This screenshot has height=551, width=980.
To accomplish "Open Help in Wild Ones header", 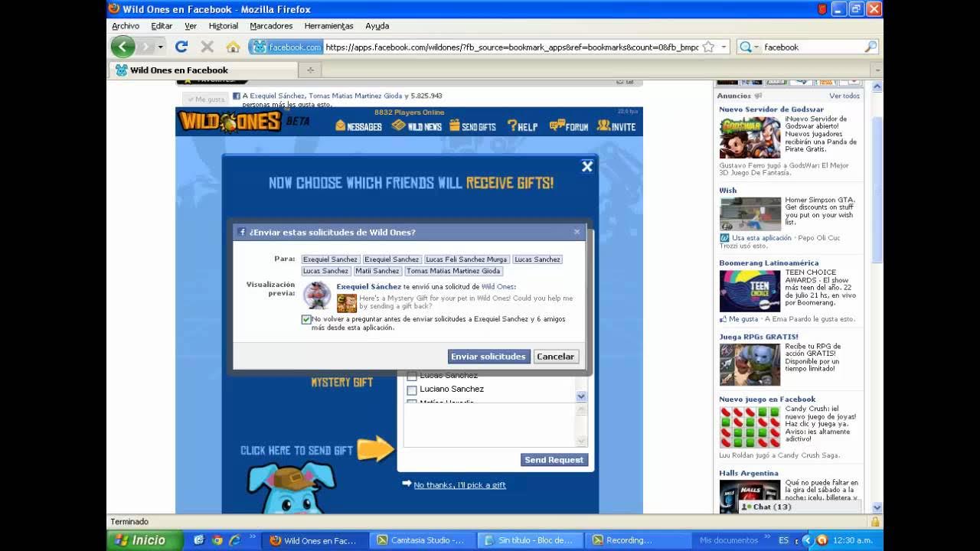I will pyautogui.click(x=522, y=126).
